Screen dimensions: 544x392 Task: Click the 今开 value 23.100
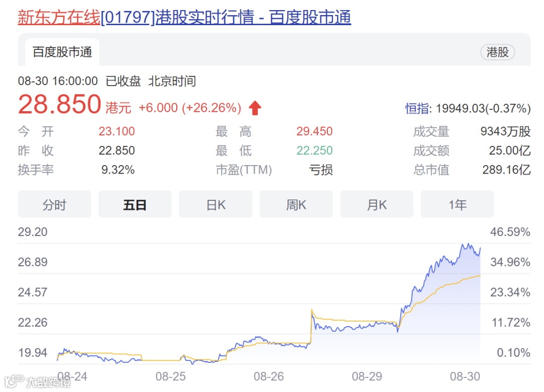(116, 131)
